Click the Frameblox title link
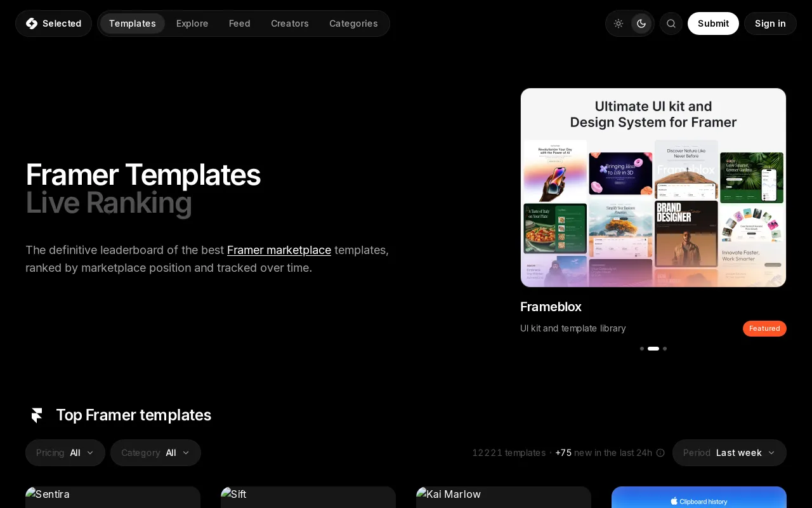This screenshot has height=508, width=812. point(551,307)
